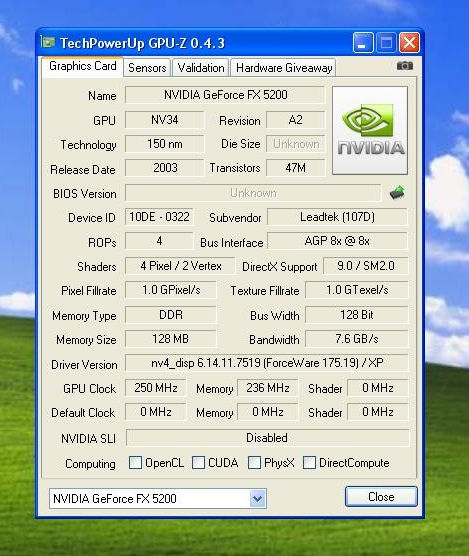Click the Transistors value 47M
The height and width of the screenshot is (556, 469).
pyautogui.click(x=295, y=168)
